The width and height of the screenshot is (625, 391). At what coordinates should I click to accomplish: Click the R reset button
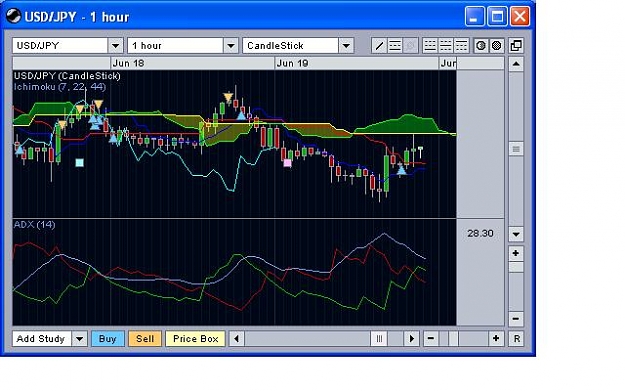(516, 339)
